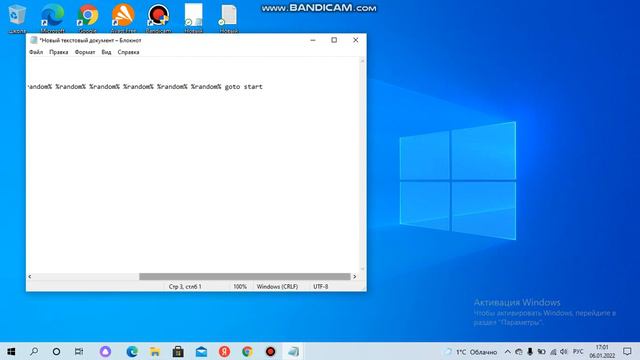This screenshot has height=360, width=640.
Task: Open taskbar Search magnifier
Action: pyautogui.click(x=34, y=351)
